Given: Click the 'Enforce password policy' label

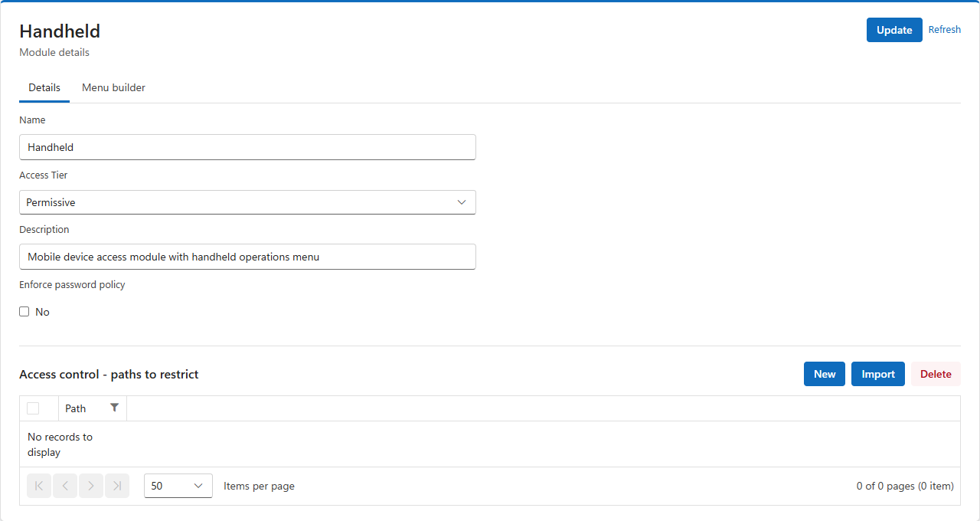Looking at the screenshot, I should coord(72,284).
